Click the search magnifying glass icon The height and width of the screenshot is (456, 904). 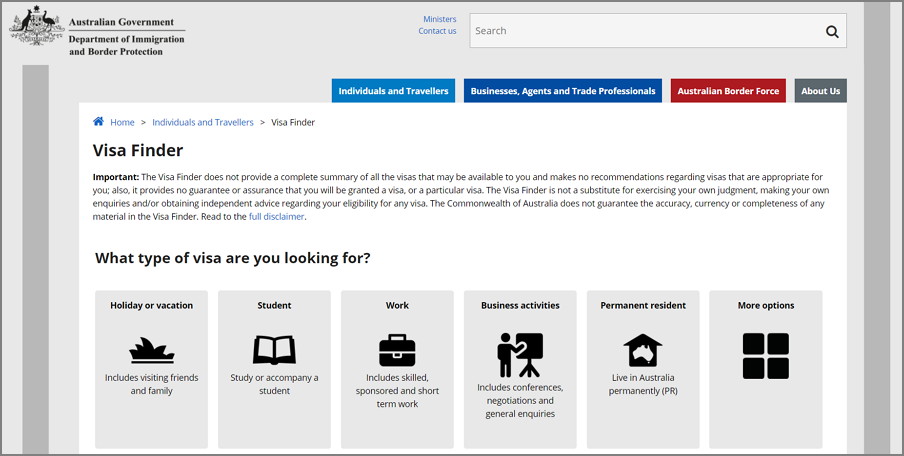[832, 31]
